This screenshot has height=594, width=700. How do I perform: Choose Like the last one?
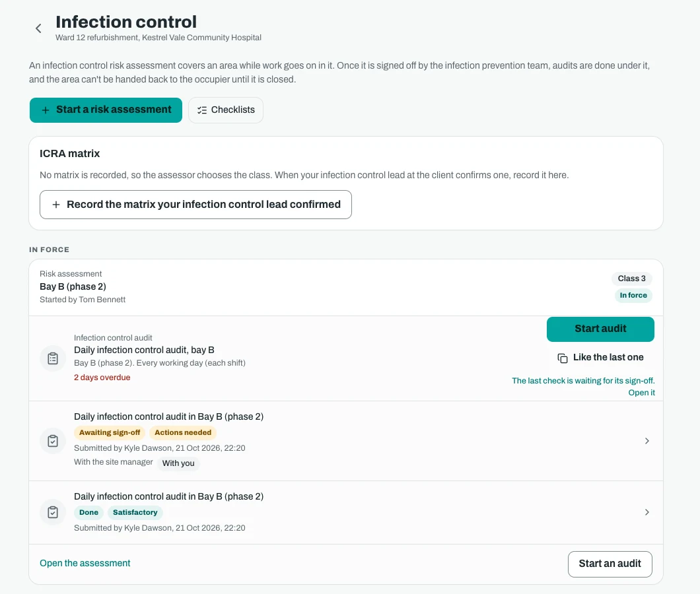pos(600,358)
